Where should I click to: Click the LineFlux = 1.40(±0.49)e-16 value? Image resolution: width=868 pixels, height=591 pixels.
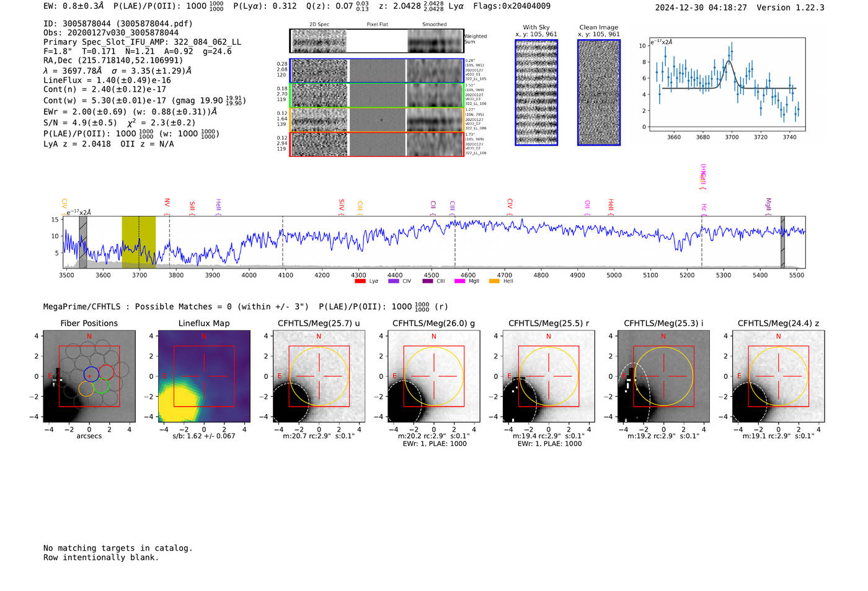tap(107, 81)
